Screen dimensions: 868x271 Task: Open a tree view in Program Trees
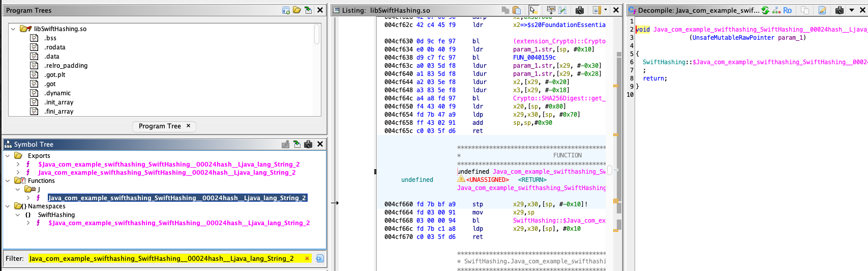pyautogui.click(x=297, y=10)
